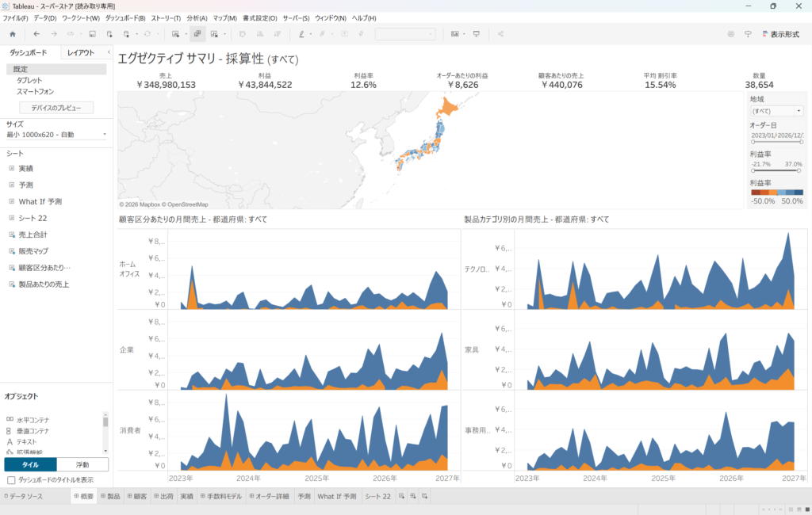Enable ダッシュボードのタイトルを表示 checkbox

coord(11,480)
